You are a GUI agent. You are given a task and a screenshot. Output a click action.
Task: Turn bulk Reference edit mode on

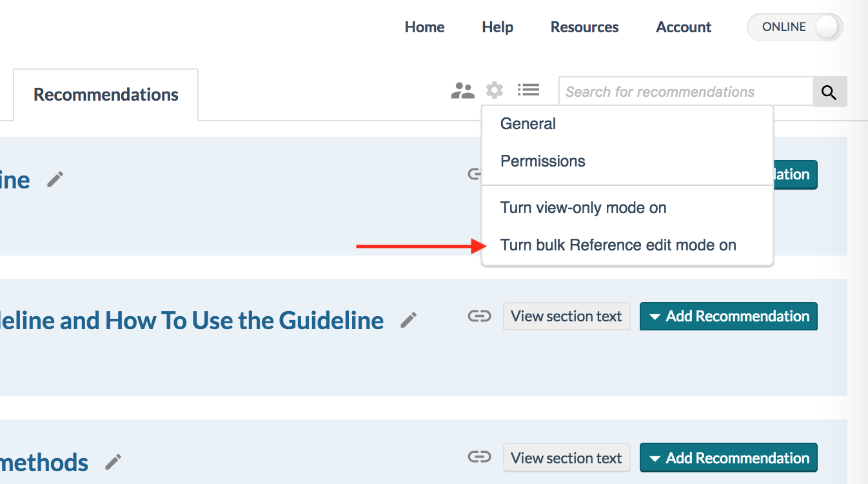pyautogui.click(x=618, y=245)
